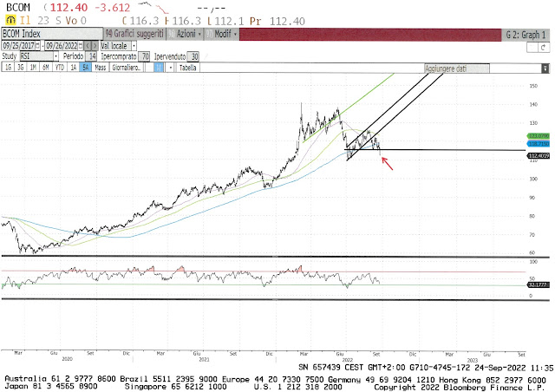Open Grafici suggeriti
The image size is (555, 392).
pos(134,34)
